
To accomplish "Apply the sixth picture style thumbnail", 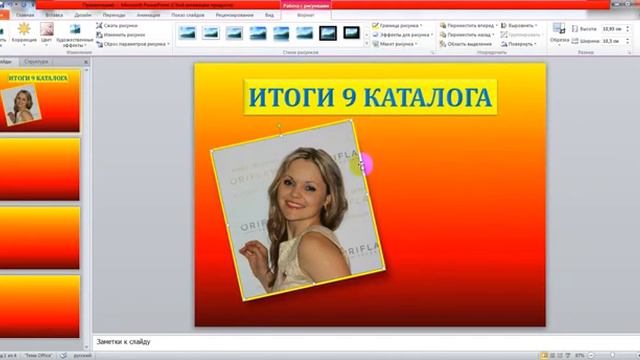I will (x=304, y=33).
